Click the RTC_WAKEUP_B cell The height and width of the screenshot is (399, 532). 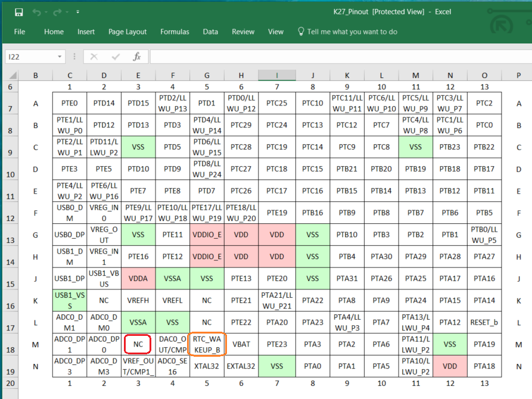207,344
